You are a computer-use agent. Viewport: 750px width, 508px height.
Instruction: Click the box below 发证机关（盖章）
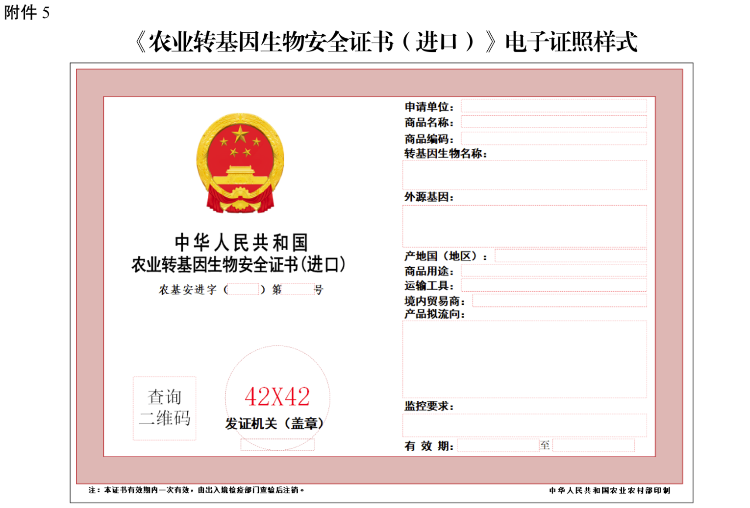point(277,444)
